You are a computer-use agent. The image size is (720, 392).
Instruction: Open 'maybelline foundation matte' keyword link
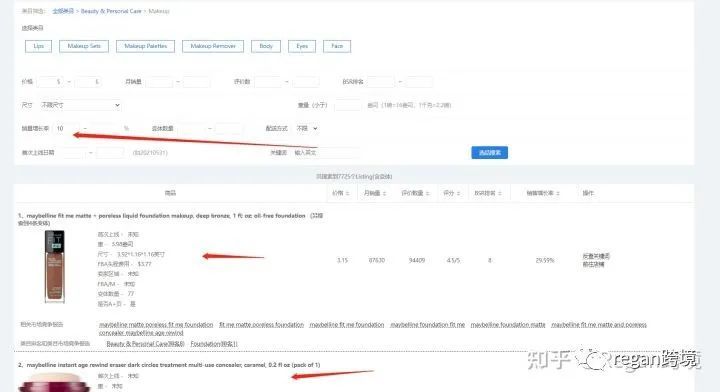point(508,325)
